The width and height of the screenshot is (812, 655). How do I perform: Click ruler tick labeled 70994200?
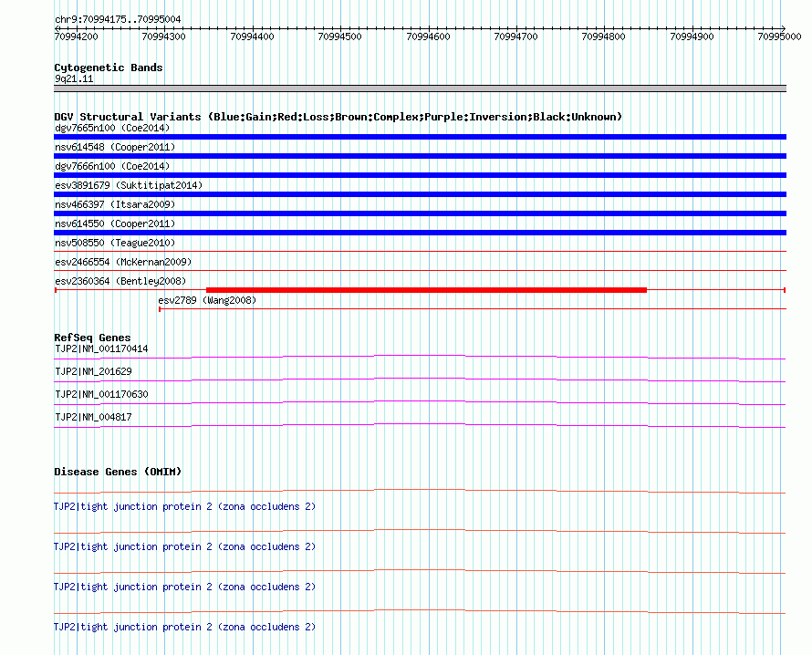76,36
